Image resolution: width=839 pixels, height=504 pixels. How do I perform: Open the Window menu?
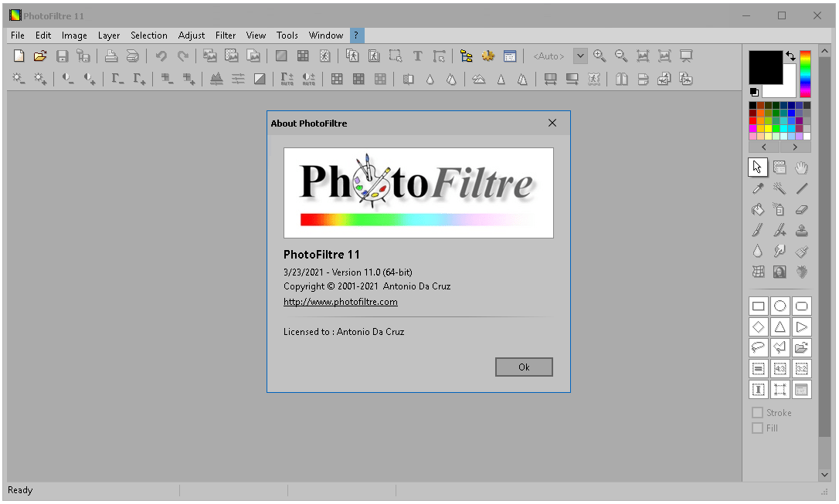pos(326,36)
